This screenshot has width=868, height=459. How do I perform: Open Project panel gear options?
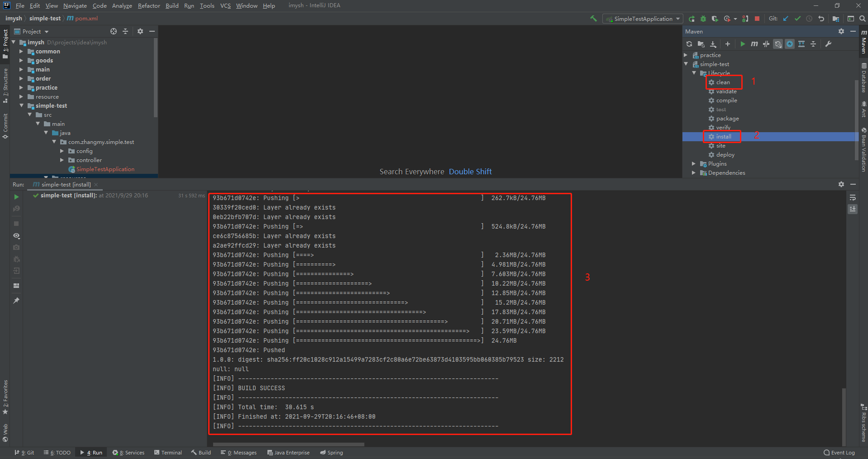pos(140,31)
